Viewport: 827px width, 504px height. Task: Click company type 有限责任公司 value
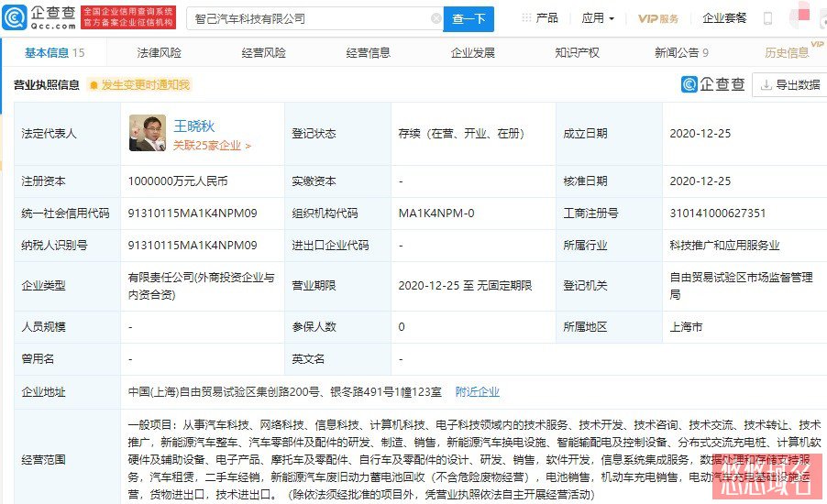coord(202,286)
